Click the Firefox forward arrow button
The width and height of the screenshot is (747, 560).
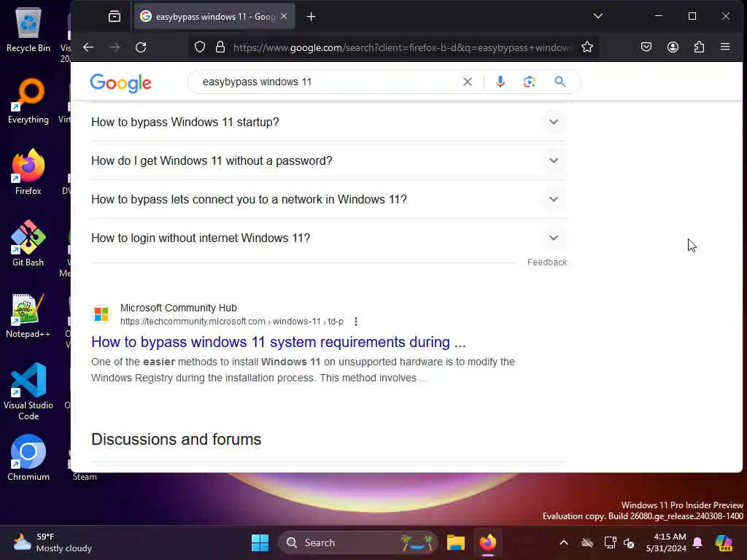coord(115,47)
